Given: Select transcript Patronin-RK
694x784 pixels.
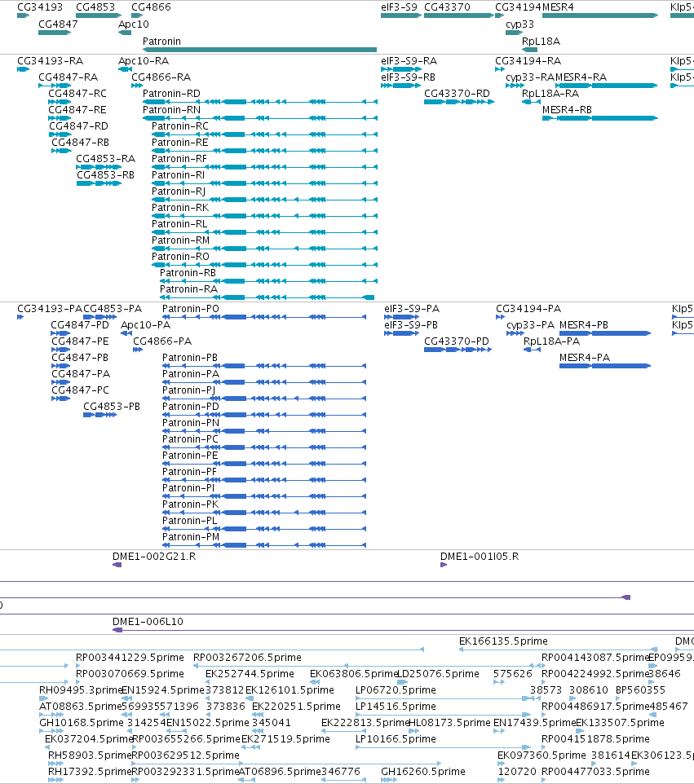Looking at the screenshot, I should [x=265, y=216].
